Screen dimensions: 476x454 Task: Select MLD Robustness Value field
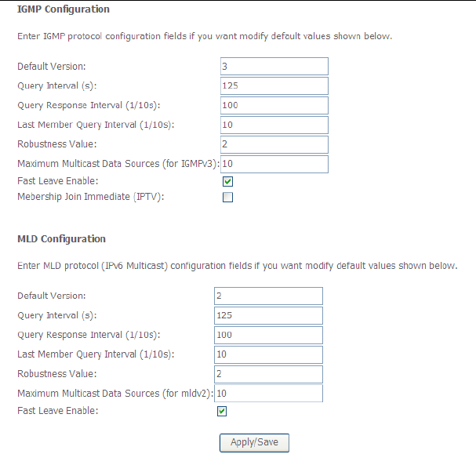[268, 374]
